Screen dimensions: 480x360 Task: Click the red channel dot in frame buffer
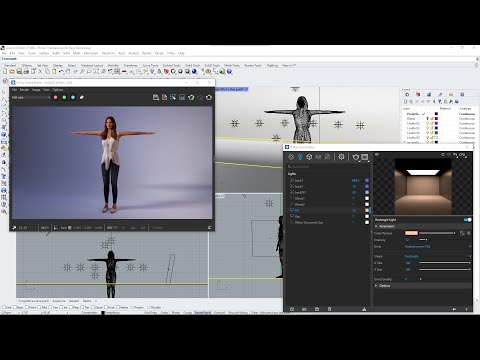click(56, 97)
